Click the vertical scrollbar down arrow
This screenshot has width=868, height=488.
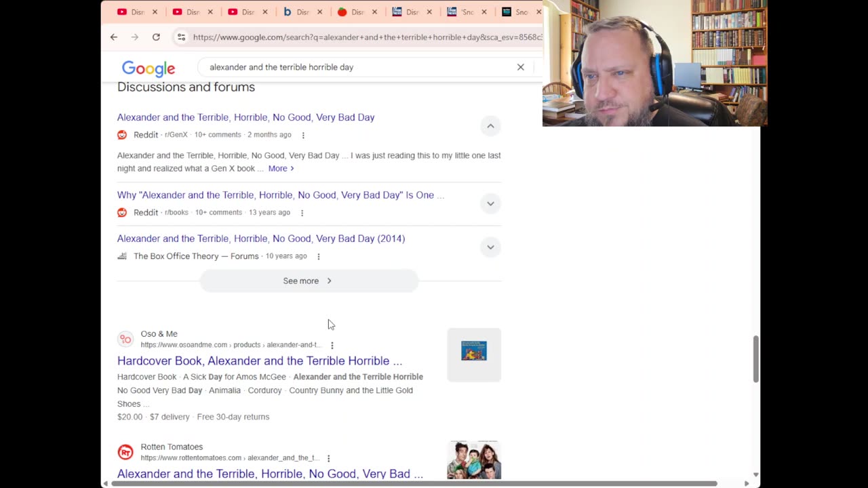tap(755, 474)
